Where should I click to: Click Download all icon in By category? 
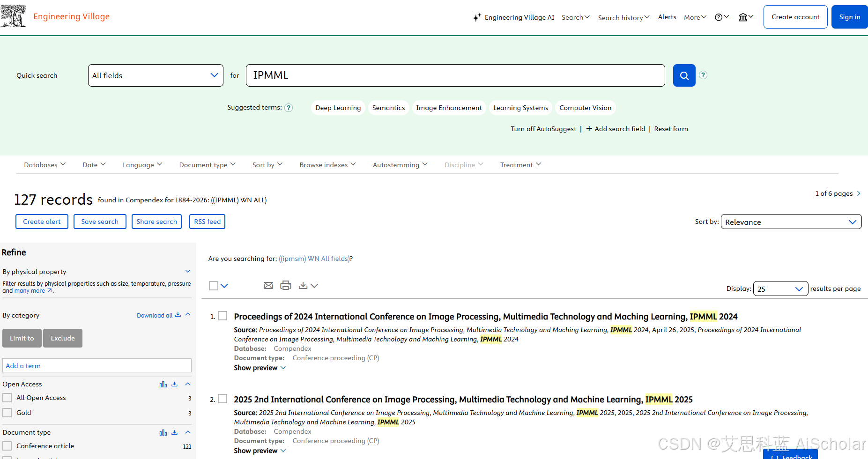(178, 315)
